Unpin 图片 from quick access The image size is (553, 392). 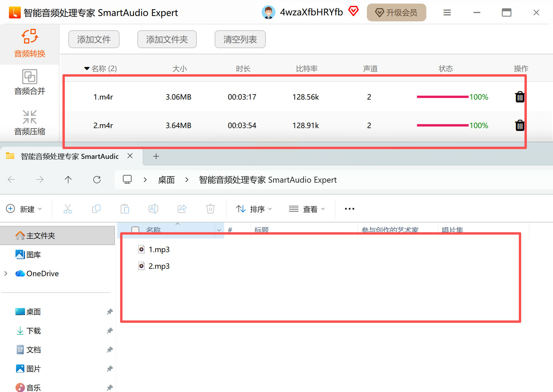[110, 369]
